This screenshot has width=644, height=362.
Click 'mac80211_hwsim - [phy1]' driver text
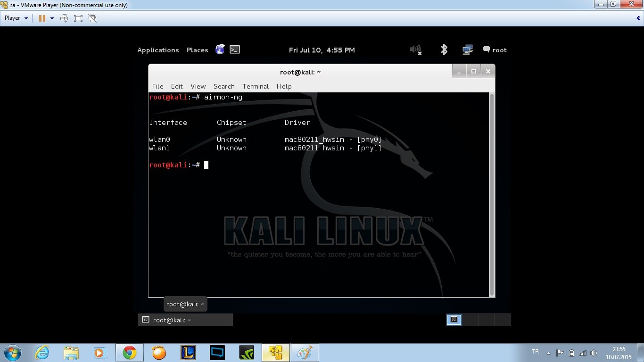pos(333,148)
